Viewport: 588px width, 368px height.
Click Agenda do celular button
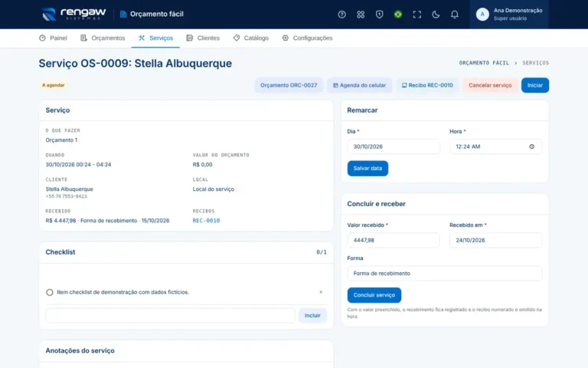click(359, 85)
